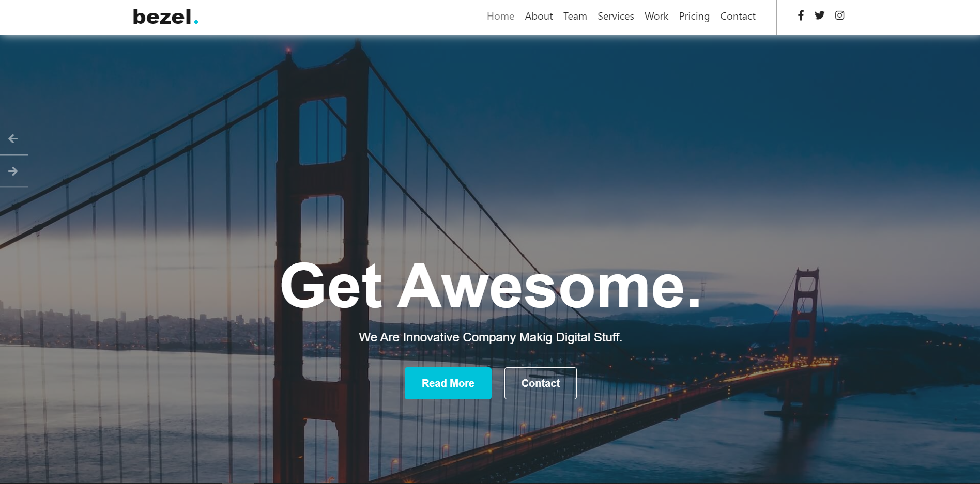Click the outlined Contact button in hero
This screenshot has height=484, width=980.
click(x=540, y=383)
